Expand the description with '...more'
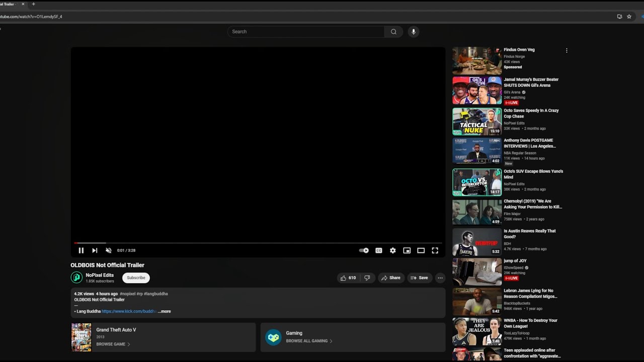 coord(164,311)
